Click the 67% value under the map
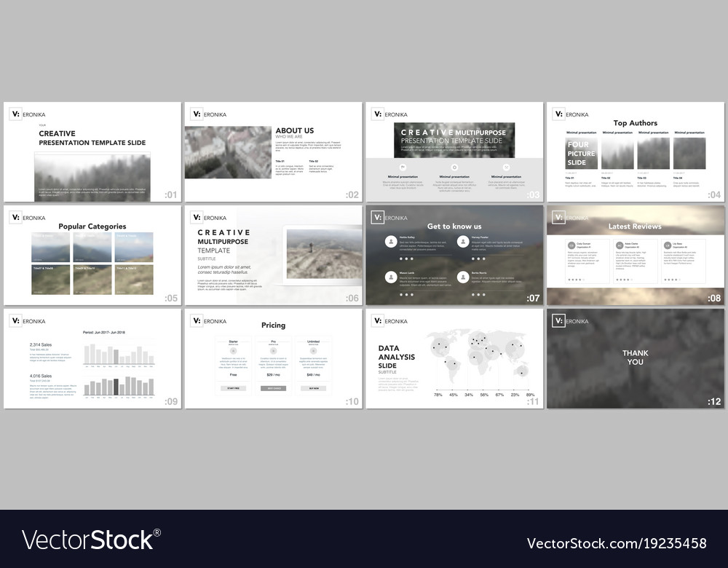Screen dimensions: 728x568 click(499, 395)
